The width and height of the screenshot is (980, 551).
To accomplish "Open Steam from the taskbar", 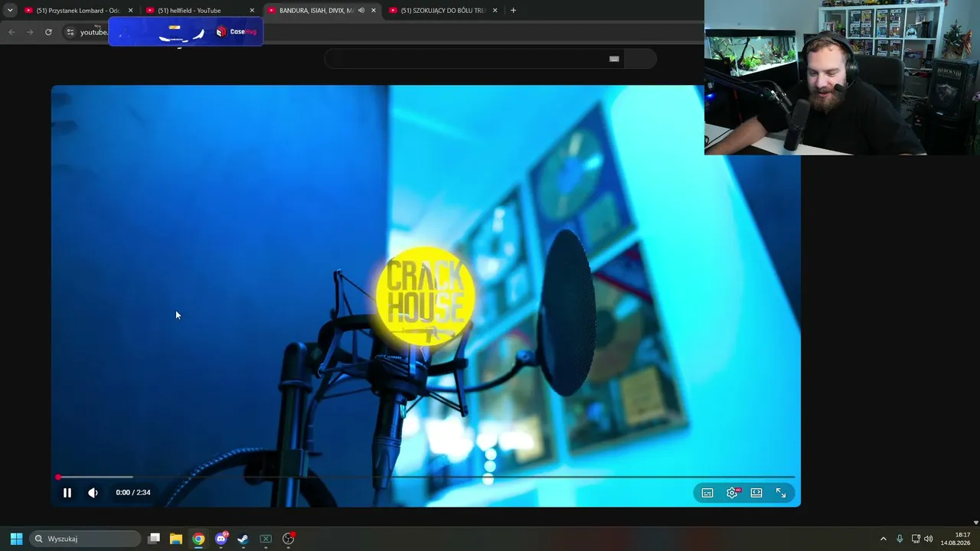I will [x=243, y=539].
